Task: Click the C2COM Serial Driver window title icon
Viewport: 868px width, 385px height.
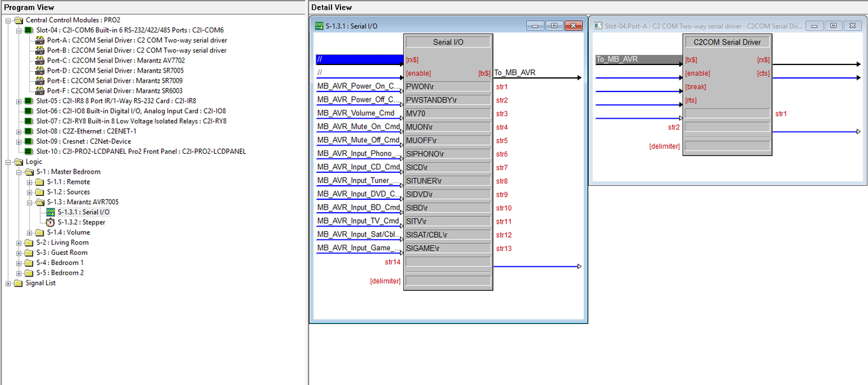Action: coord(598,26)
